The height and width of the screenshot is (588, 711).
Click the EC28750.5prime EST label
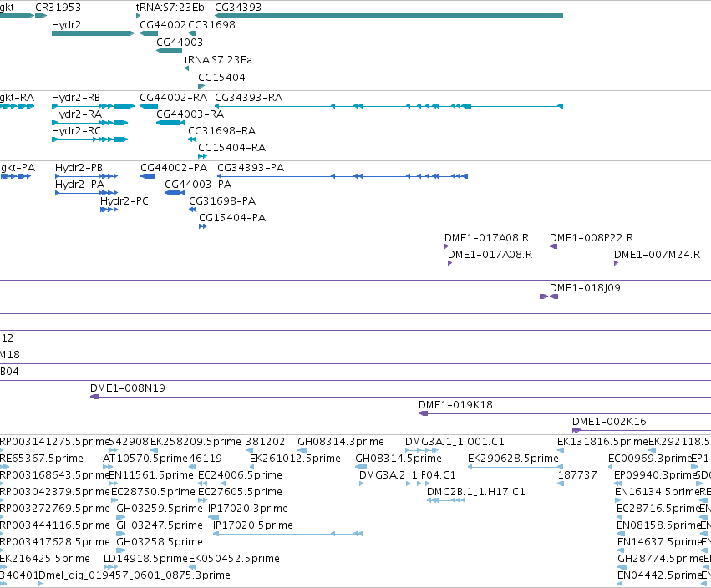coord(153,492)
